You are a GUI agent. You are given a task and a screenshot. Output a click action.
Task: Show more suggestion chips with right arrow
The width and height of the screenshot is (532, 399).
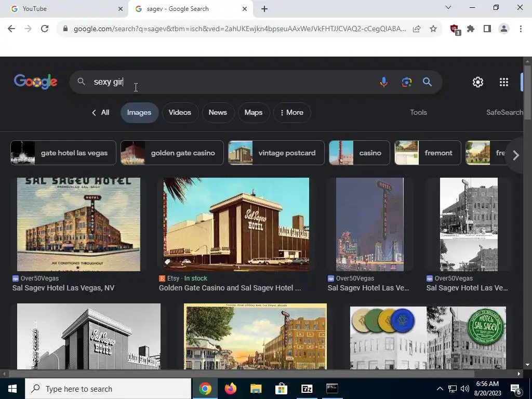click(516, 155)
